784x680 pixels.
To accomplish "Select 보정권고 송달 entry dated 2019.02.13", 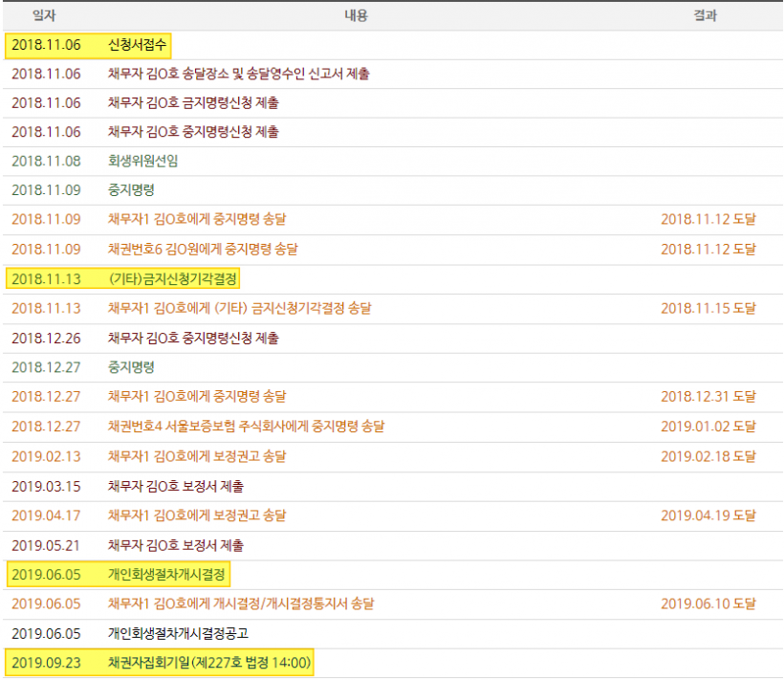I will click(197, 456).
